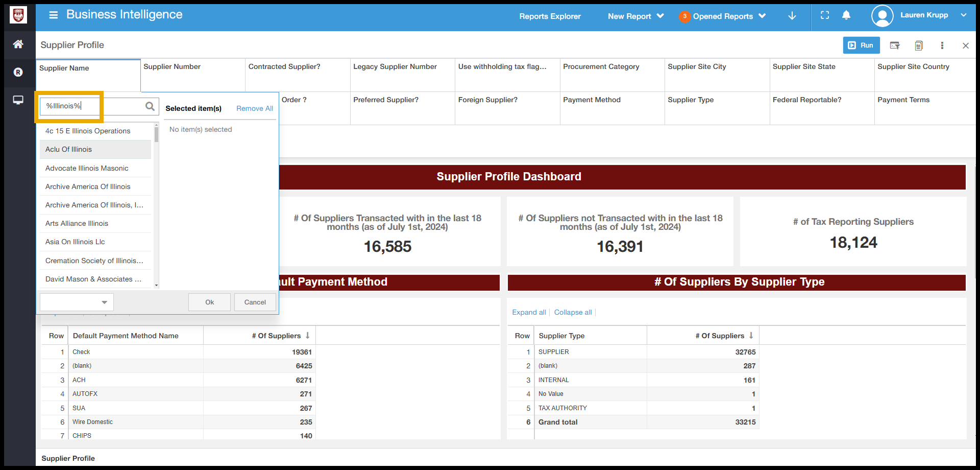The width and height of the screenshot is (980, 470).
Task: Click the Run button
Action: coord(861,45)
